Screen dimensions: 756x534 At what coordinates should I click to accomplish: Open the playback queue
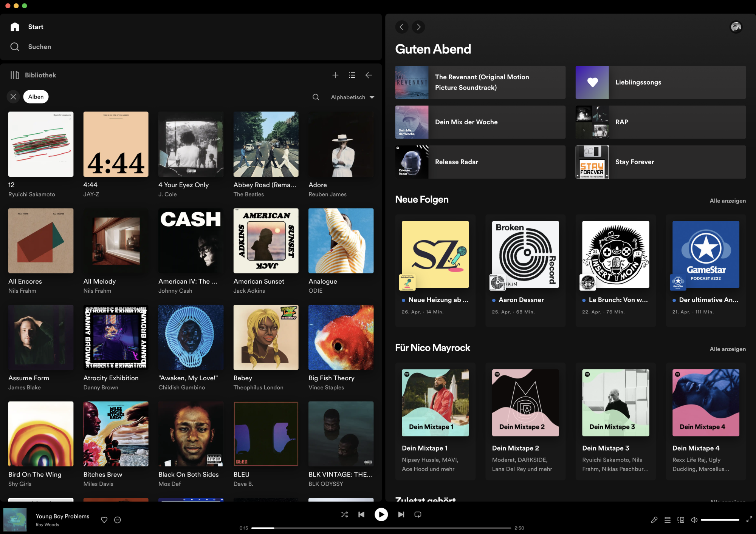pyautogui.click(x=668, y=520)
